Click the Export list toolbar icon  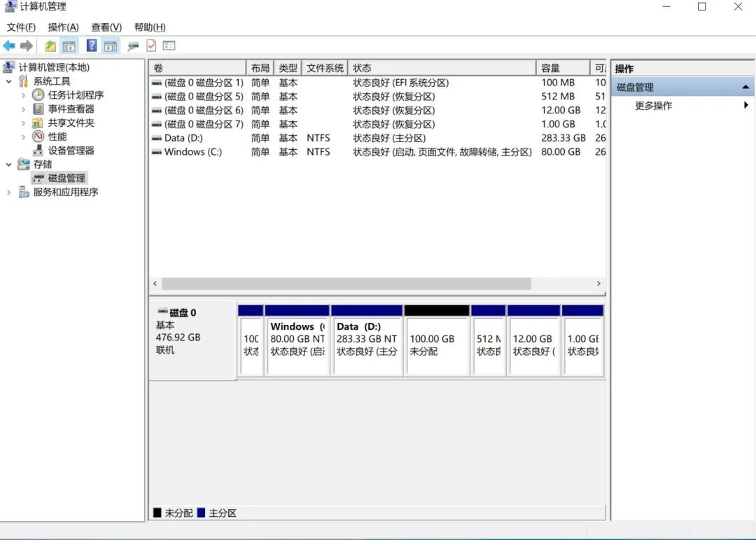170,46
